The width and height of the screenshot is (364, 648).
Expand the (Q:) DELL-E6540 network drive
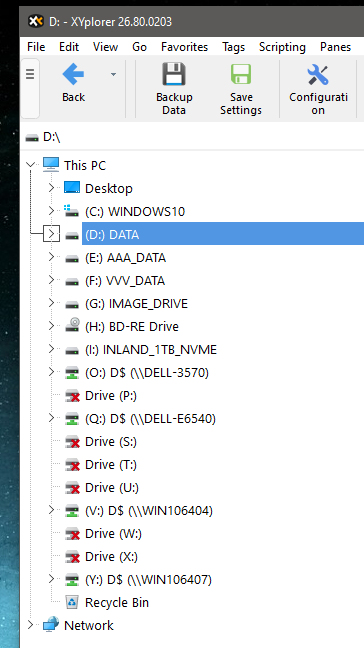[x=51, y=418]
